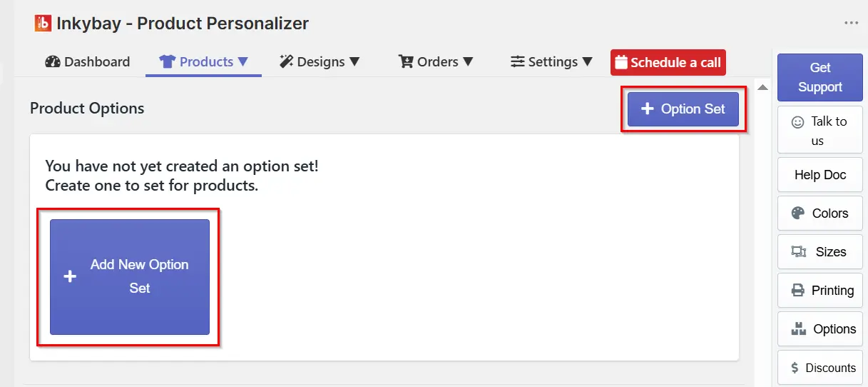
Task: Click the 'You have not yet created' message
Action: click(182, 166)
